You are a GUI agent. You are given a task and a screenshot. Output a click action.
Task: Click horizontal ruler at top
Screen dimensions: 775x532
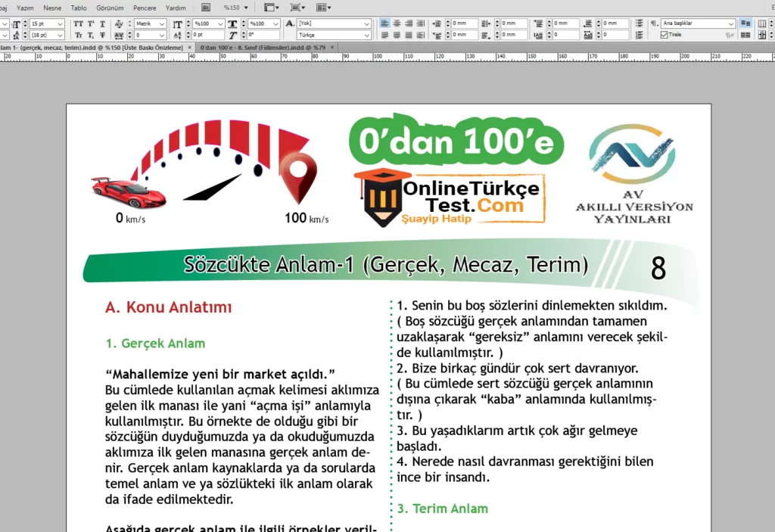click(x=387, y=57)
